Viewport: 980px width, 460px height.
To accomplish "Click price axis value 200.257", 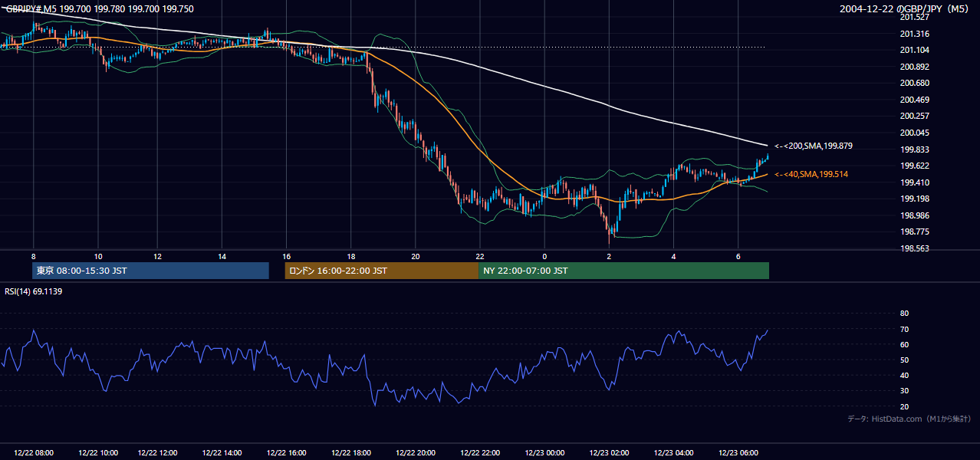I will [x=914, y=116].
